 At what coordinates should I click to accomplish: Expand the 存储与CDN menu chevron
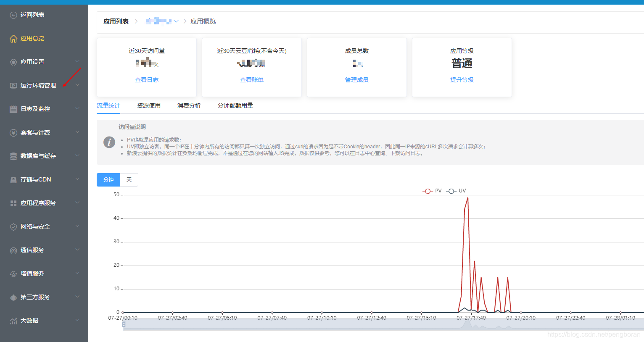(77, 179)
